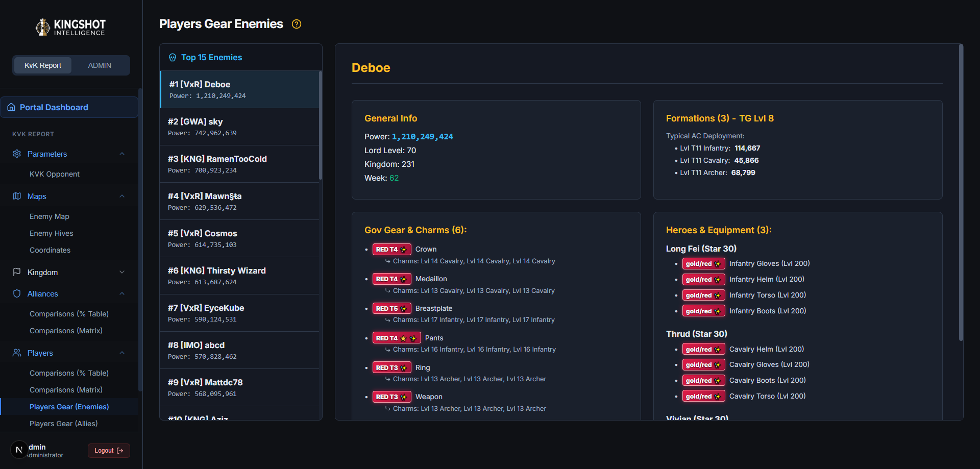
Task: Click the Formations (3) - TG Lvl 8 heading
Action: click(x=720, y=118)
